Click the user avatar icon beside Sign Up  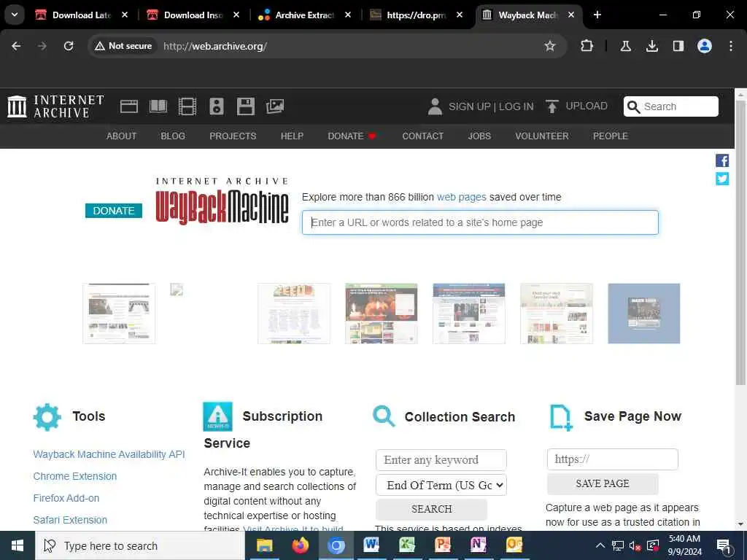tap(435, 106)
